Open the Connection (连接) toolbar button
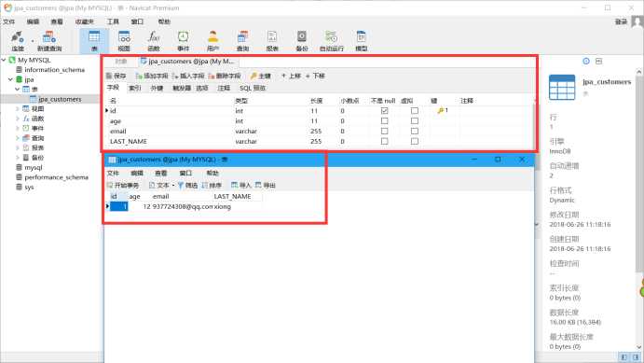The image size is (644, 363). click(18, 41)
